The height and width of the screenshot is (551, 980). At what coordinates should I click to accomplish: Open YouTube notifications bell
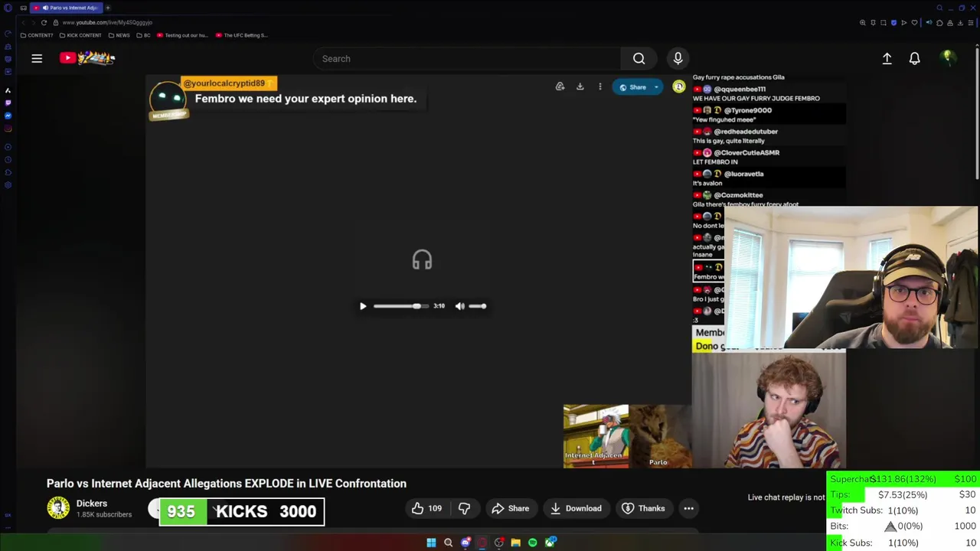click(914, 58)
